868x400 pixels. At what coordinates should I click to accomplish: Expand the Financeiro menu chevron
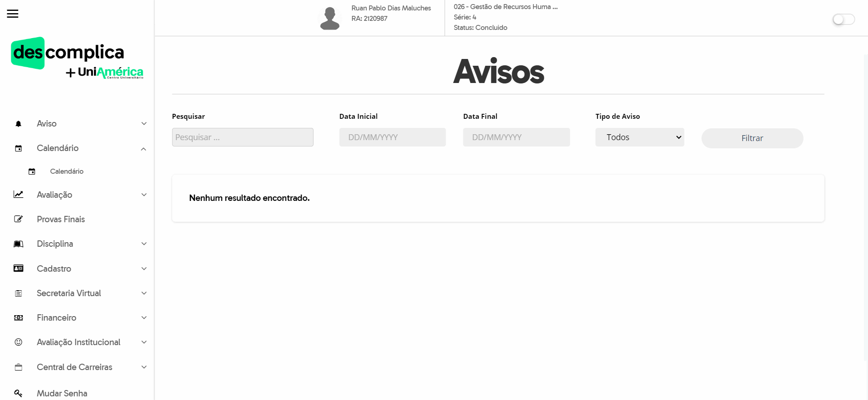click(x=144, y=317)
